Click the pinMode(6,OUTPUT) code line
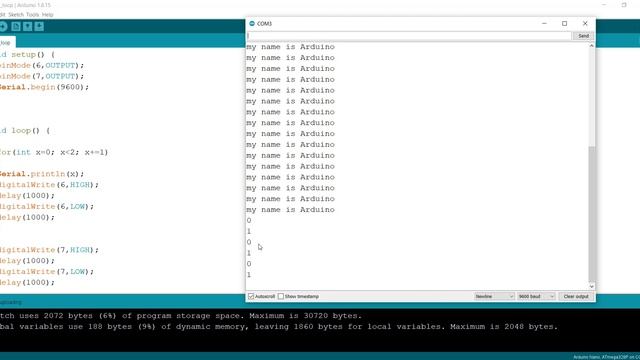Image resolution: width=640 pixels, height=360 pixels. [42, 65]
